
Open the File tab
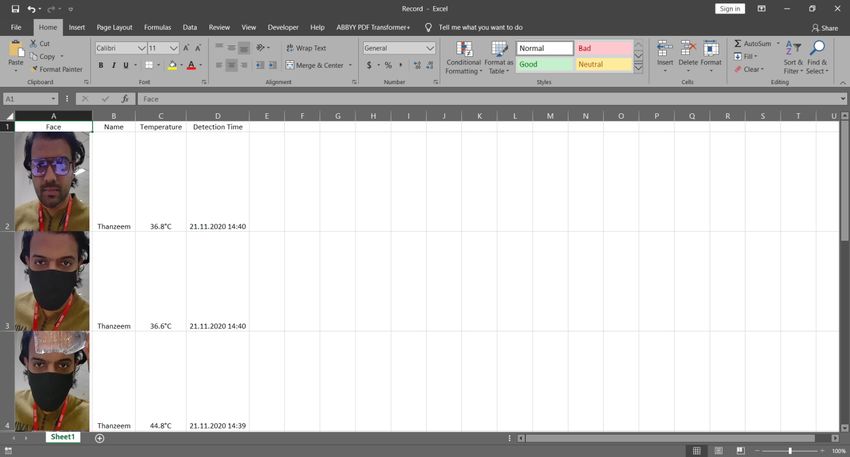tap(16, 27)
